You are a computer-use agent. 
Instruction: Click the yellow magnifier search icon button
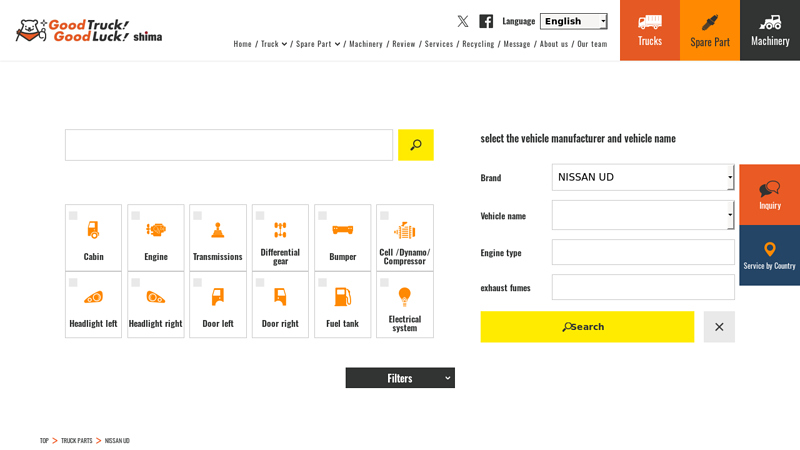[x=416, y=145]
